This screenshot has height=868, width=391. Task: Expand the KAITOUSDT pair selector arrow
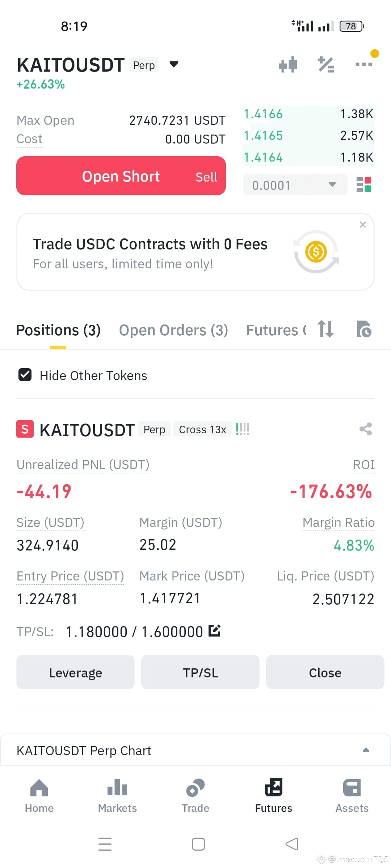click(174, 64)
